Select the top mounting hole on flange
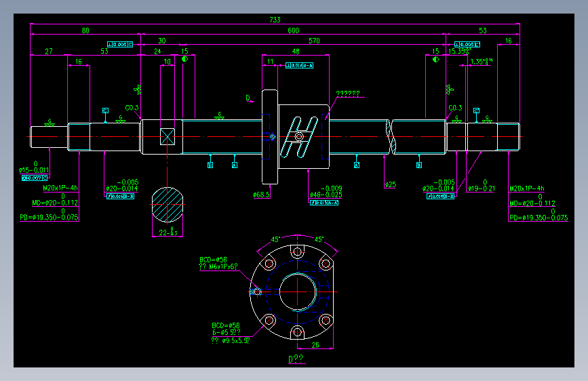Screen dimensions: 588x381 (297, 252)
